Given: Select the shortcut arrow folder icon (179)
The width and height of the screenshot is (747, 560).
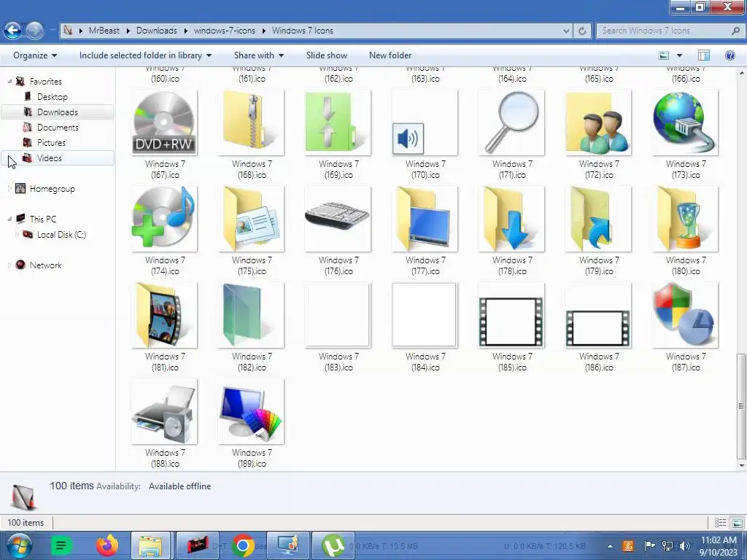Looking at the screenshot, I should click(598, 219).
